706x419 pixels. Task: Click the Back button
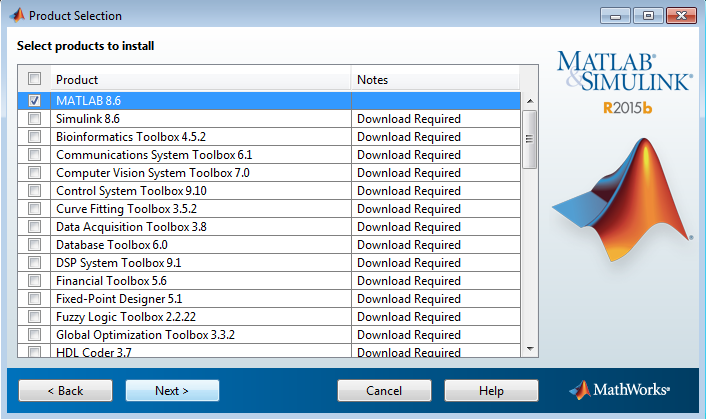[x=65, y=390]
